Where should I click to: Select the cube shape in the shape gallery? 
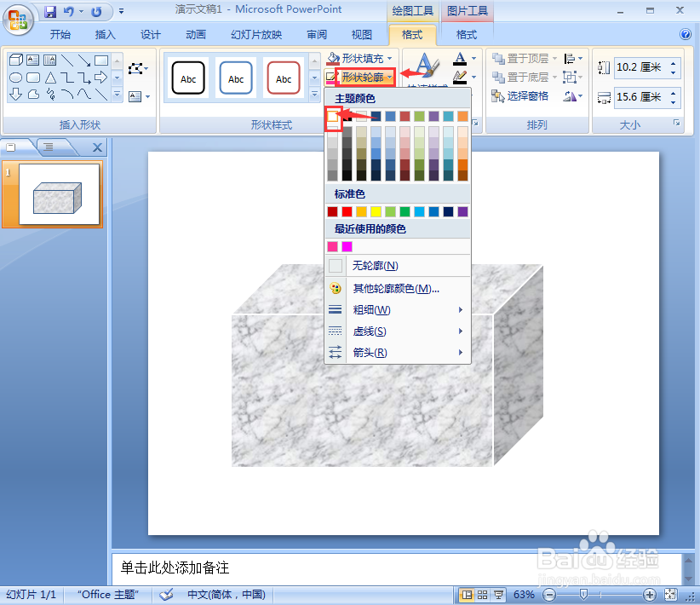(x=16, y=60)
